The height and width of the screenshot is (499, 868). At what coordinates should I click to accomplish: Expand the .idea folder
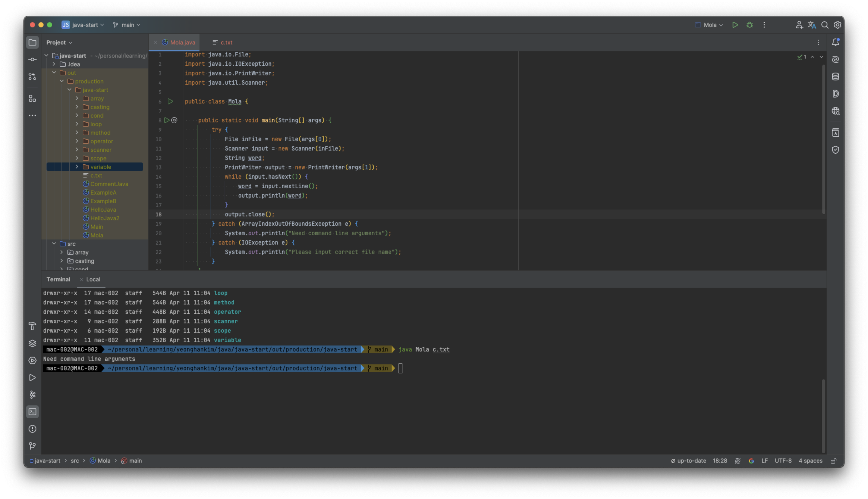(x=54, y=64)
